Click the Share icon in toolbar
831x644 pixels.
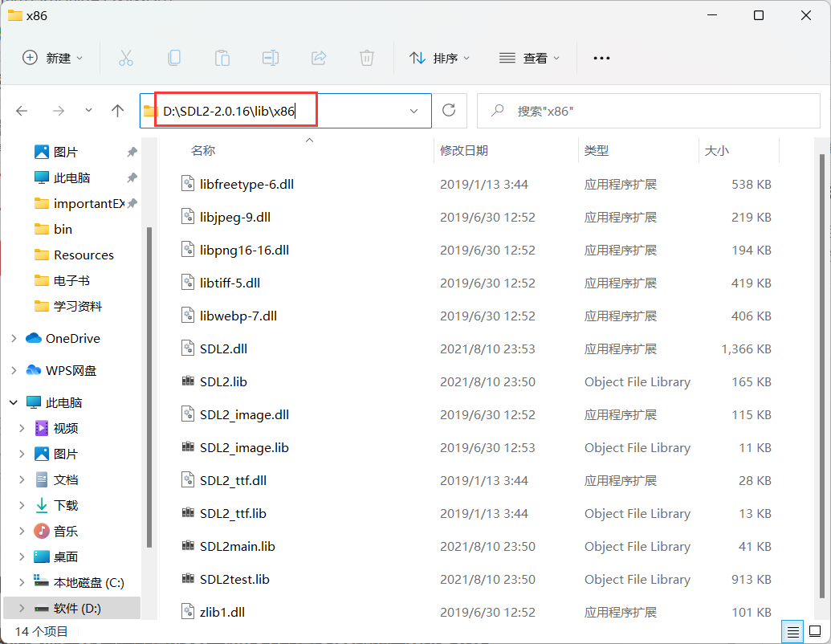click(319, 58)
